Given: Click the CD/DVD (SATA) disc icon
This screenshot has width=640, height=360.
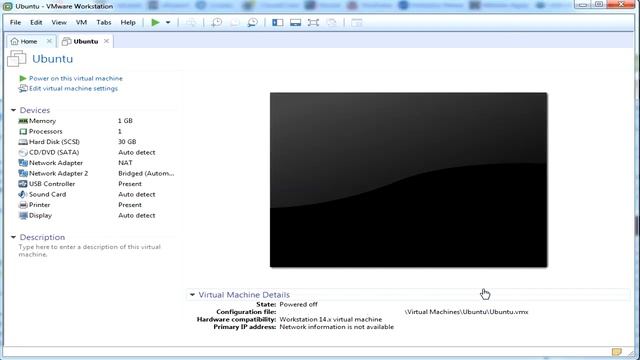Looking at the screenshot, I should pos(23,152).
